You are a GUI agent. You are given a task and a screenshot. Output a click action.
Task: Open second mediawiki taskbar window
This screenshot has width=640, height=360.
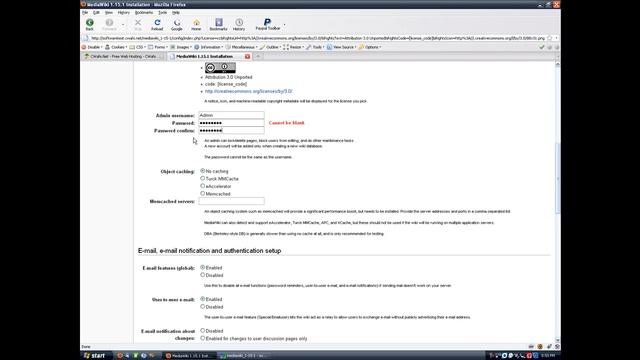[243, 356]
